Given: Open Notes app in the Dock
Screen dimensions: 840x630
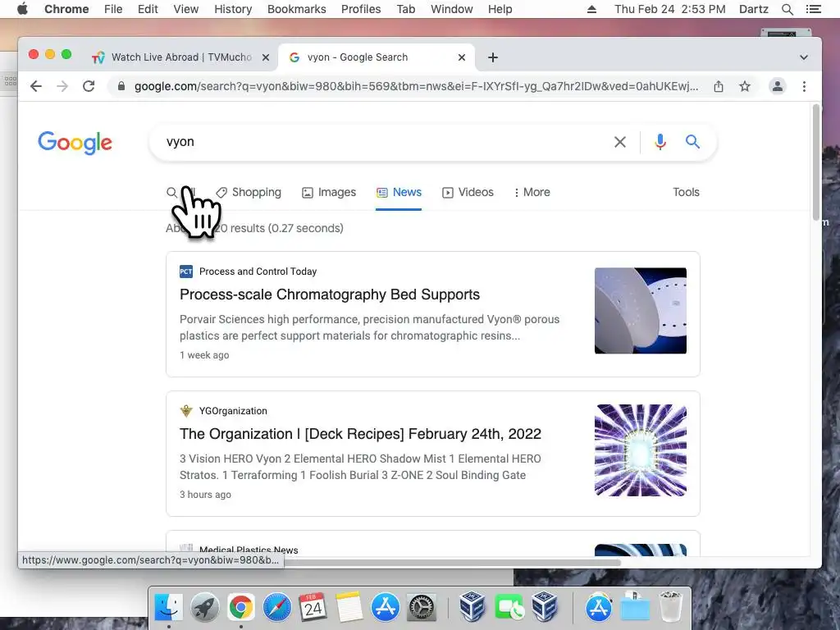Looking at the screenshot, I should (349, 607).
